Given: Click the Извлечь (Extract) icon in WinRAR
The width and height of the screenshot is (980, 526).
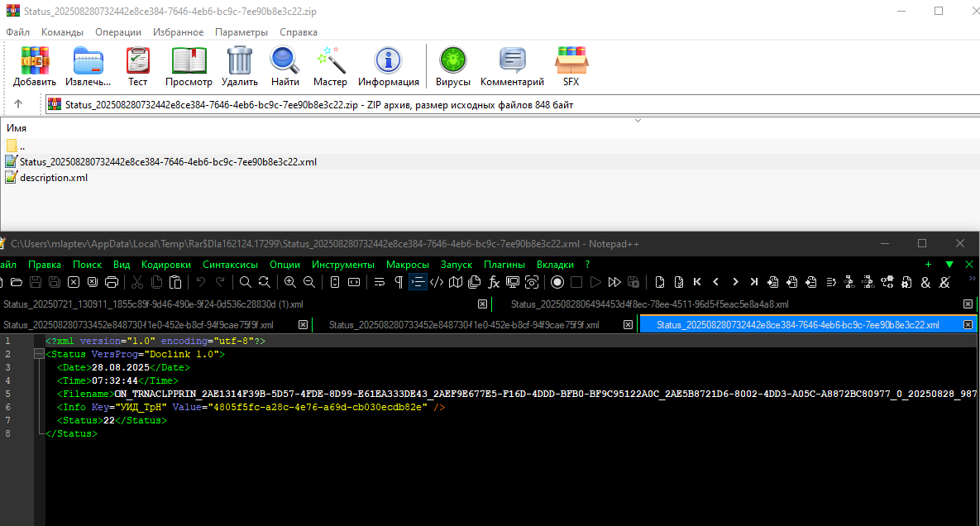Looking at the screenshot, I should [88, 67].
